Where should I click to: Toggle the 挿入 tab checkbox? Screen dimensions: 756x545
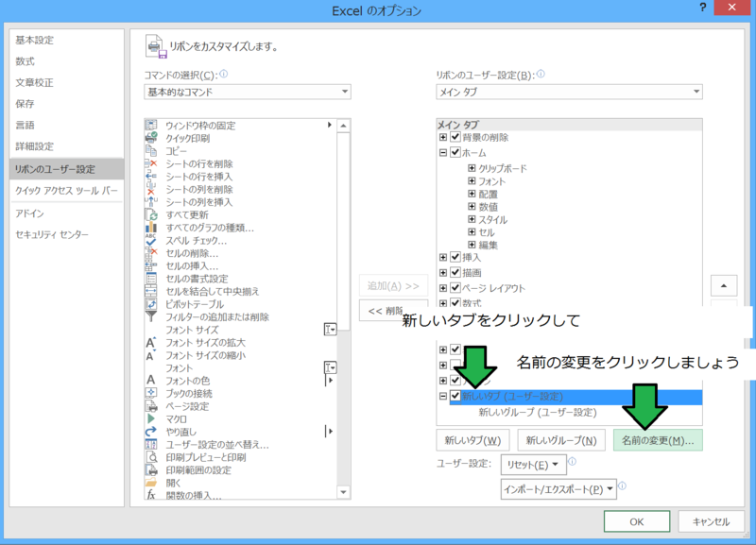455,257
